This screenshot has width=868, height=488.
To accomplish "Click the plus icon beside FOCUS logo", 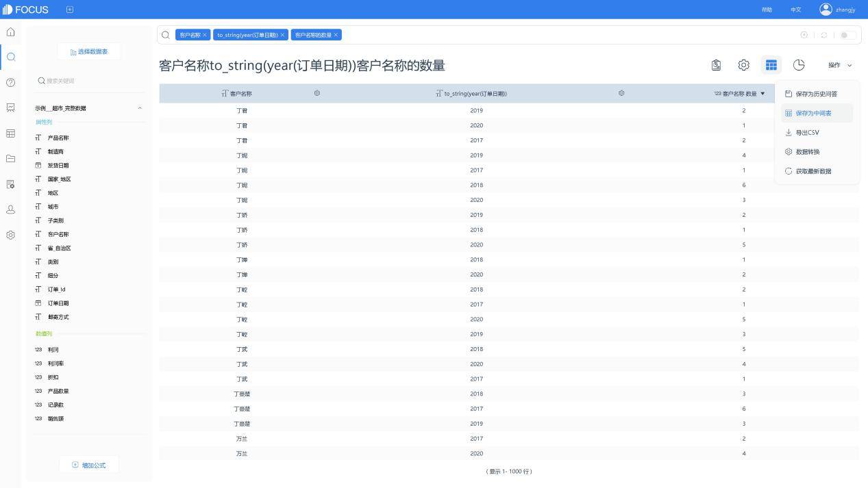I will coord(70,10).
